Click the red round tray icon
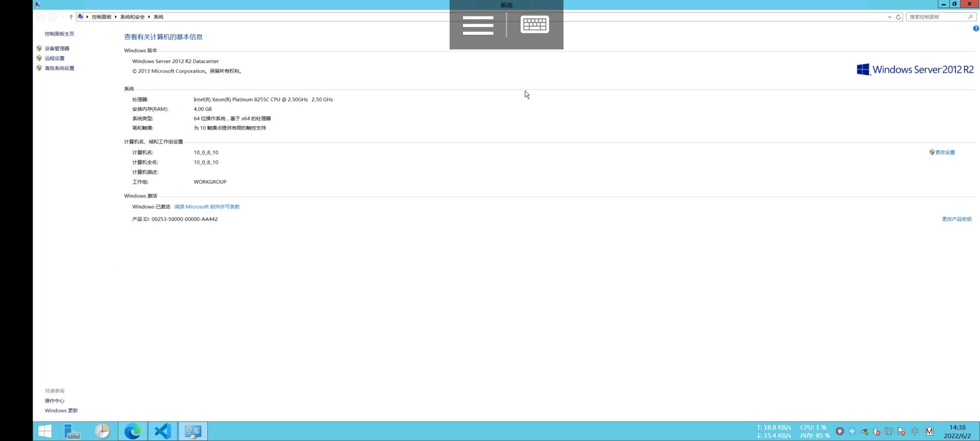The image size is (980, 441). (x=840, y=431)
